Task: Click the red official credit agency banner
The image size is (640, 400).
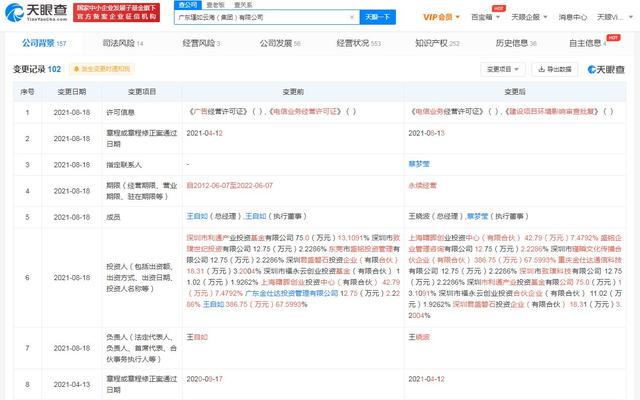Action: pyautogui.click(x=116, y=13)
